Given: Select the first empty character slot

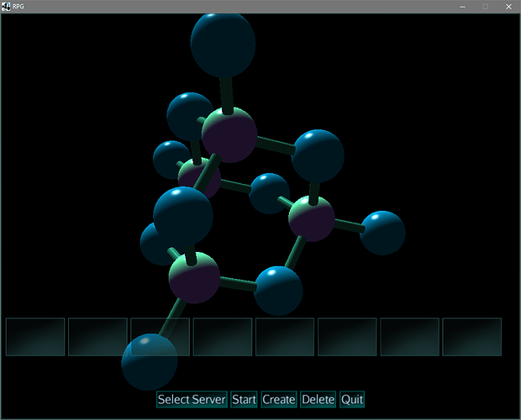Looking at the screenshot, I should 35,337.
